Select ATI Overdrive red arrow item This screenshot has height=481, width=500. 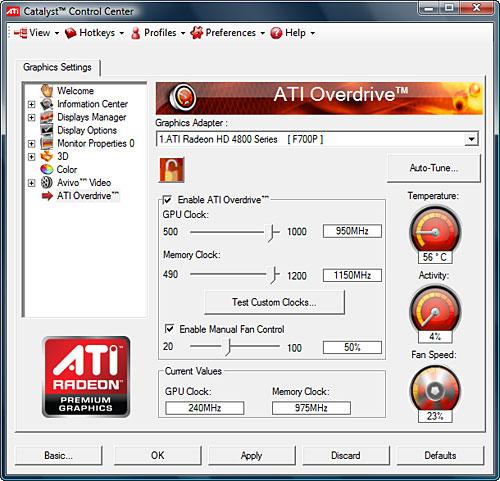coord(47,196)
